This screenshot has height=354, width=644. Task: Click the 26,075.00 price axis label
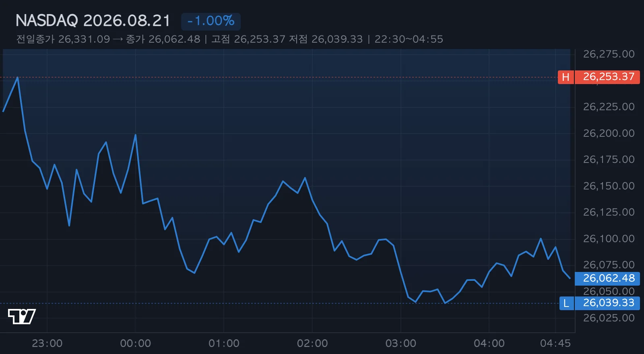coord(609,265)
